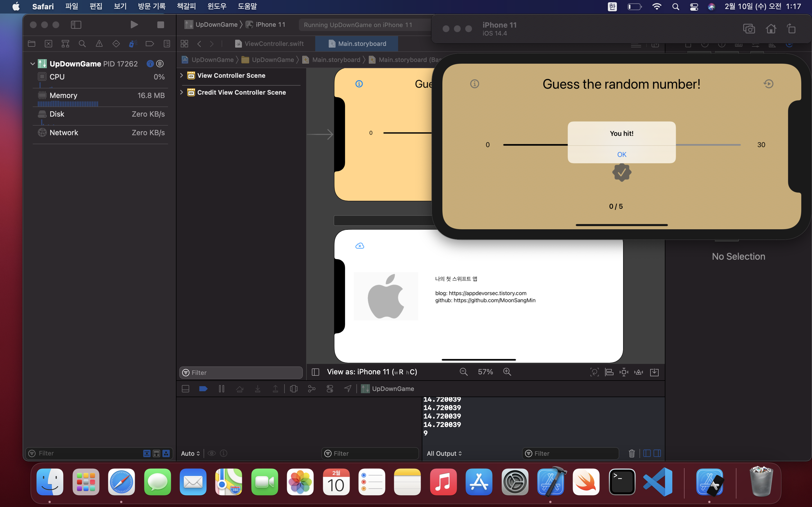This screenshot has width=812, height=507.
Task: Expand the Credit View Controller Scene
Action: click(182, 92)
